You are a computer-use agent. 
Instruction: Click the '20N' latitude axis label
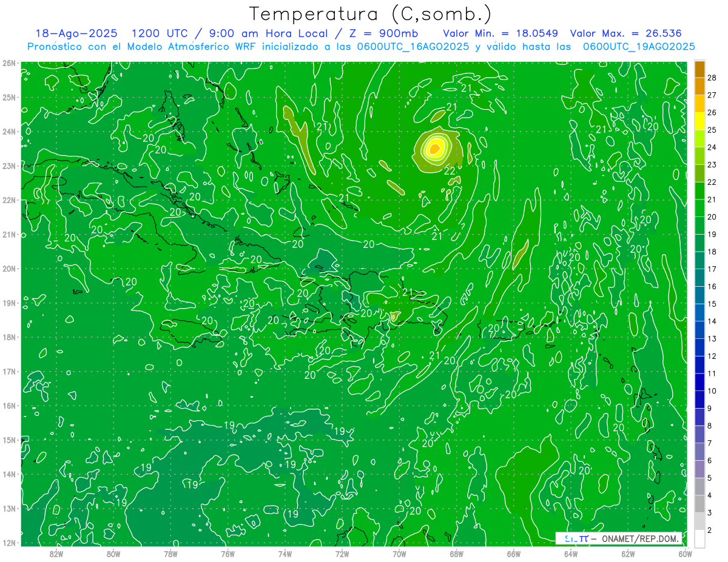click(x=8, y=269)
